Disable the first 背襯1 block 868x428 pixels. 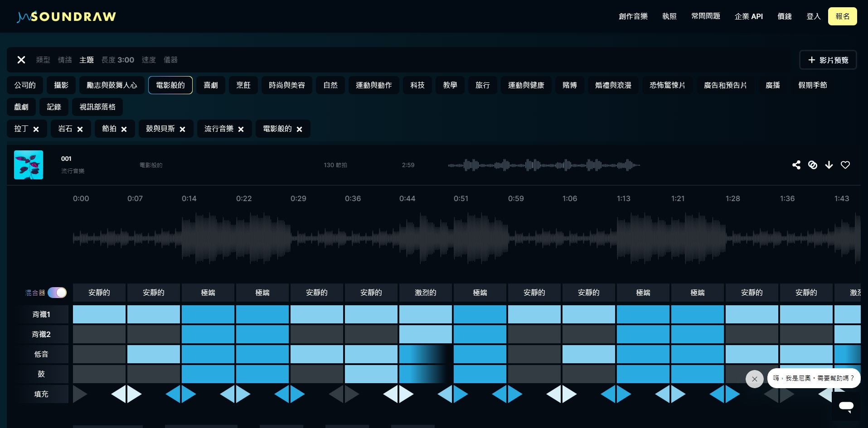tap(99, 314)
